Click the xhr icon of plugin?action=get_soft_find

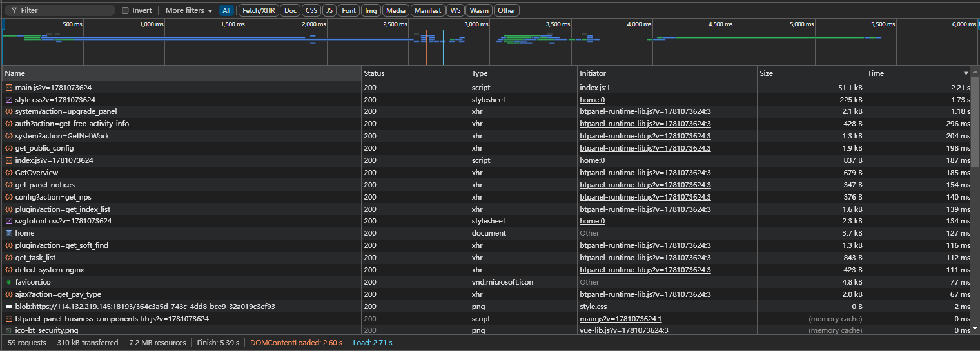coord(9,245)
